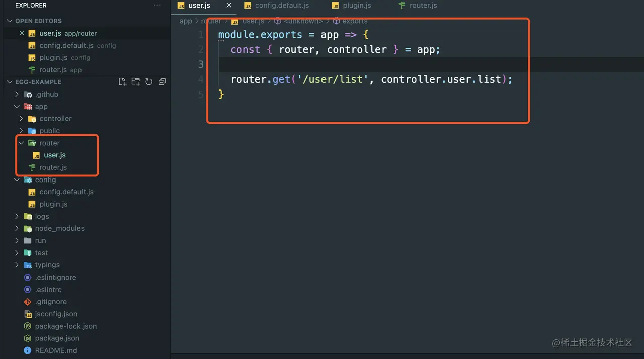
Task: Refresh the EGG-EXAMPLE explorer
Action: click(149, 82)
